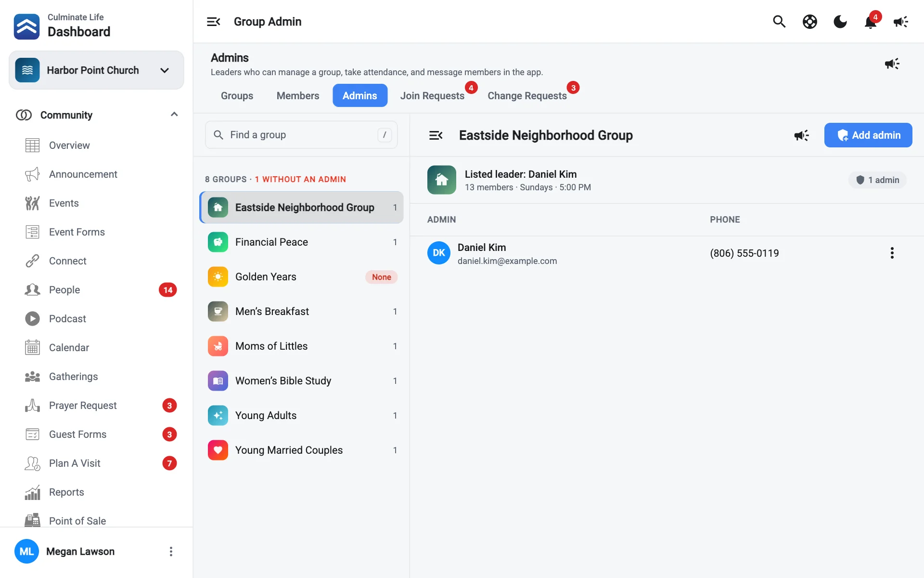Click daniel.kim@example.com email text
The image size is (924, 578).
click(507, 261)
